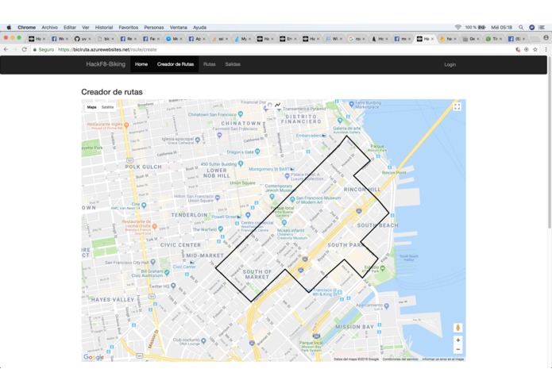Switch to the Messenger browser tab

point(174,39)
